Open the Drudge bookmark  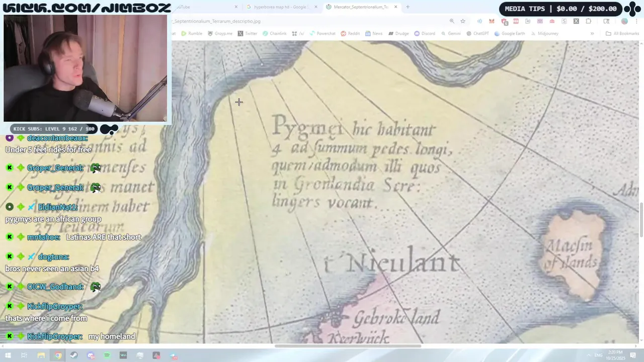pyautogui.click(x=398, y=34)
